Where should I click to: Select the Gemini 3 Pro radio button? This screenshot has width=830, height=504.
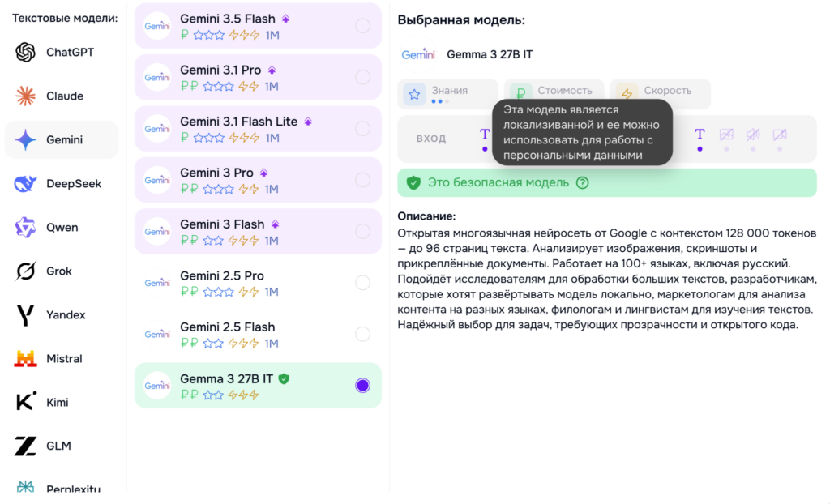pyautogui.click(x=362, y=180)
